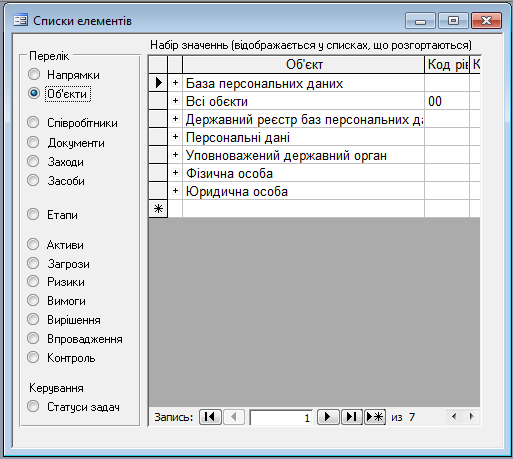Select the new-row asterisk row selector
513x459 pixels.
coord(158,209)
